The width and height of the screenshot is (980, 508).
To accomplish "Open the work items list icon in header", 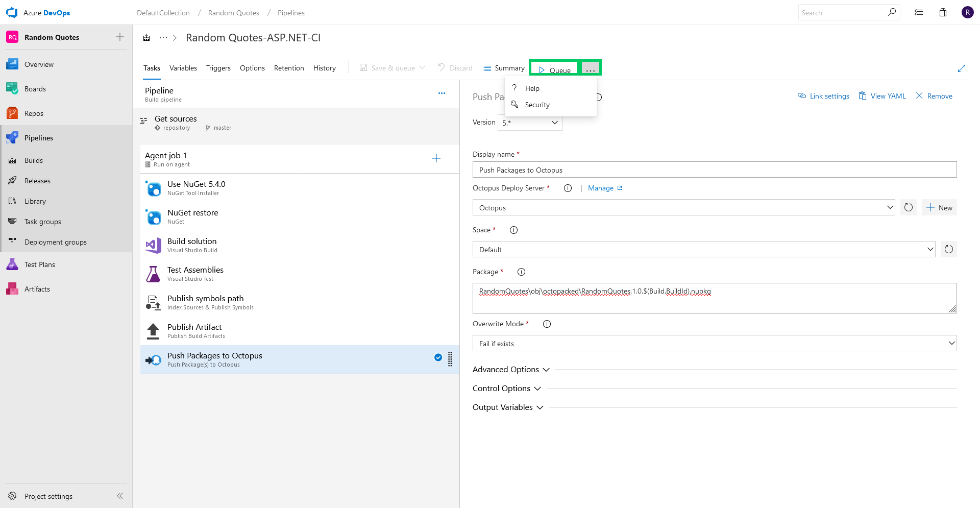I will (x=919, y=12).
